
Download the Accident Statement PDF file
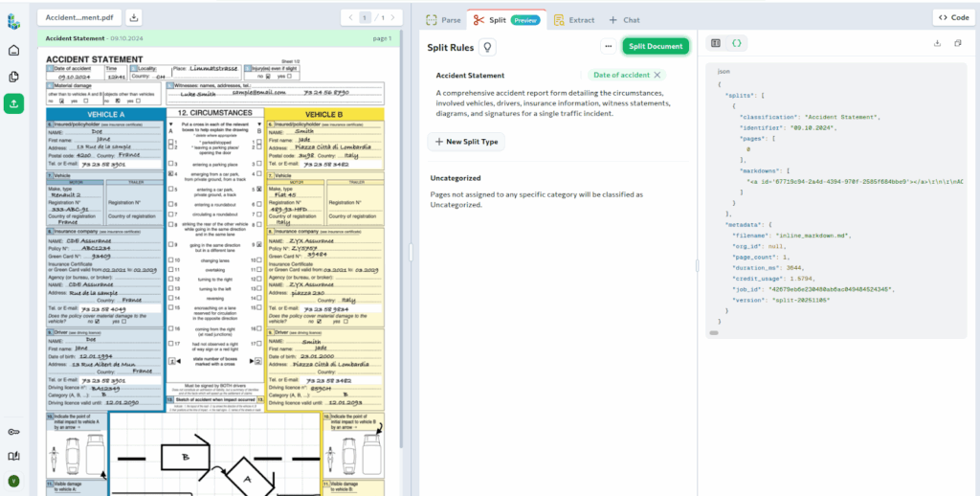133,17
